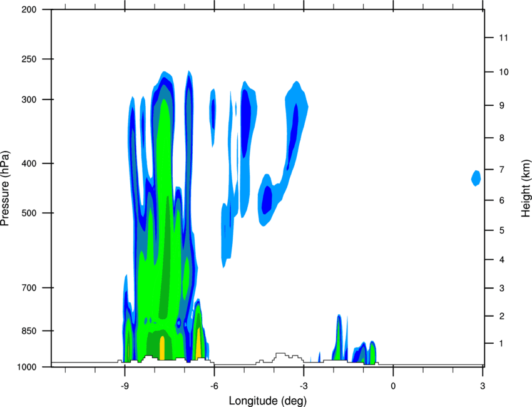Pick the 2 km height label
This screenshot has width=532, height=407.
(x=502, y=316)
